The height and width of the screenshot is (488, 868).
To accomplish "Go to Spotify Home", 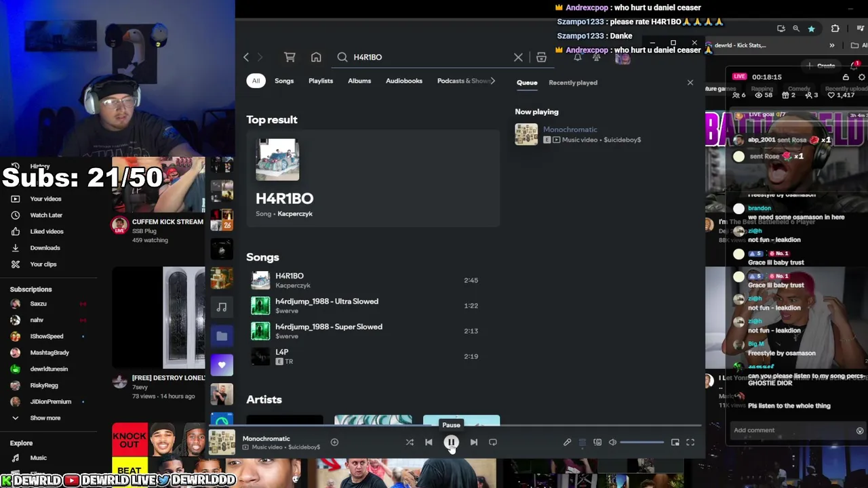I will [316, 58].
